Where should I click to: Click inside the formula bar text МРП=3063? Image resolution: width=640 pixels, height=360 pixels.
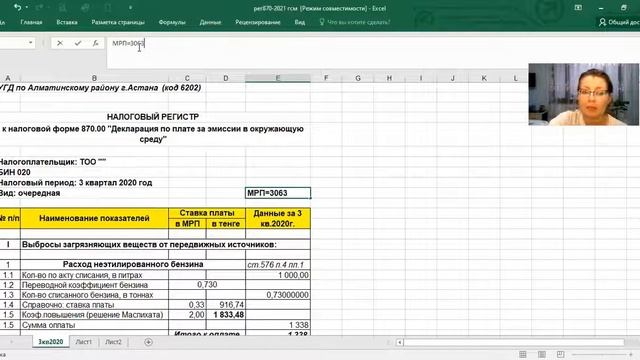pos(128,43)
